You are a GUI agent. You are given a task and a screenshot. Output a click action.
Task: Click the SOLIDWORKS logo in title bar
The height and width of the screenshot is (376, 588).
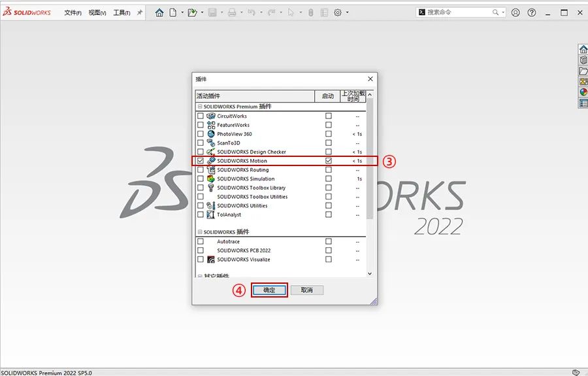tap(26, 12)
